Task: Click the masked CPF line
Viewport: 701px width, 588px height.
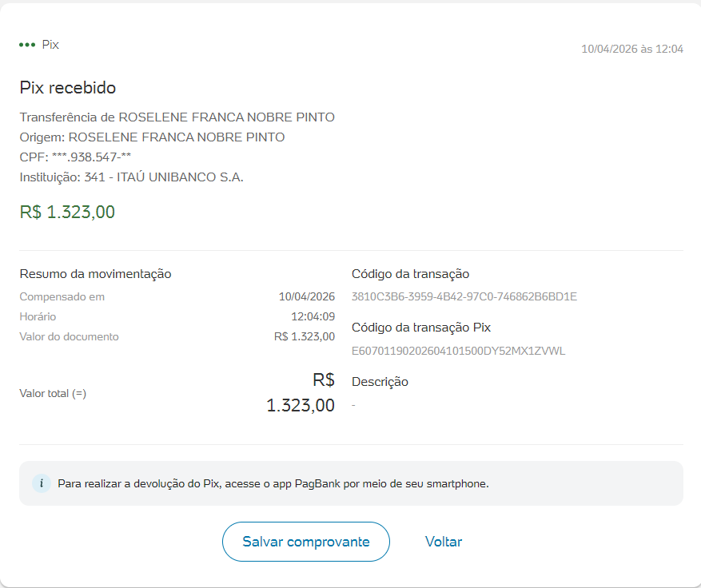Action: (x=75, y=157)
